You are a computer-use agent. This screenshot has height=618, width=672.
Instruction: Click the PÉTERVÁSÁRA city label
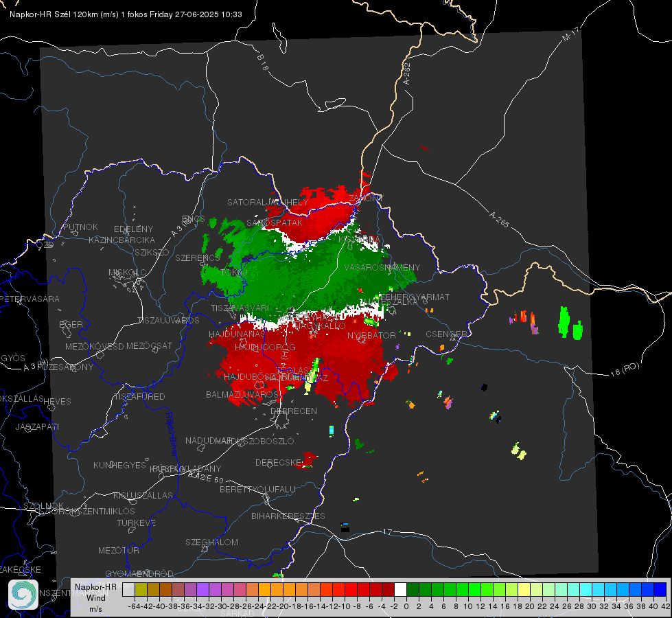pos(30,299)
